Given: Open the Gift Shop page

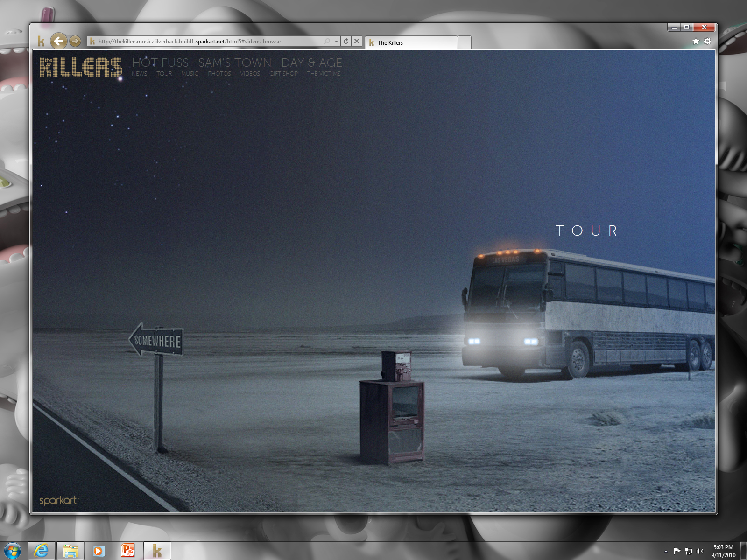Looking at the screenshot, I should pos(283,74).
